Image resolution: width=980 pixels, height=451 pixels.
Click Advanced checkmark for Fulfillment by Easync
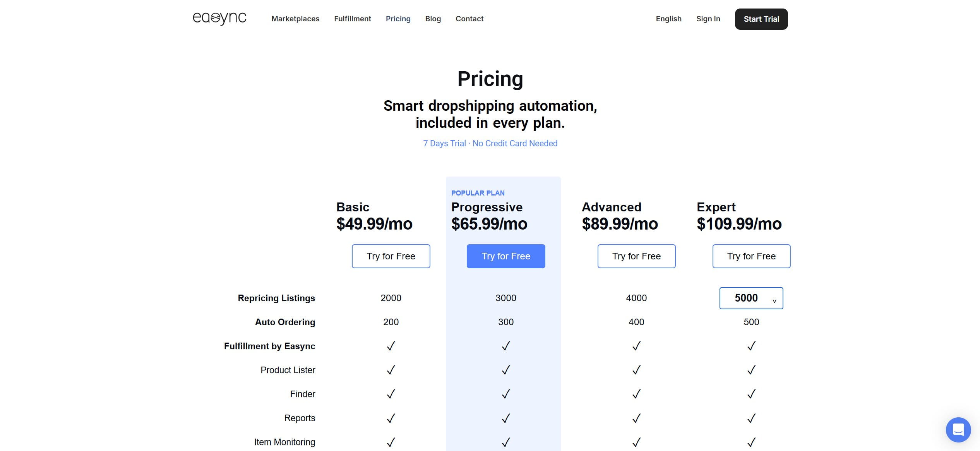click(636, 346)
